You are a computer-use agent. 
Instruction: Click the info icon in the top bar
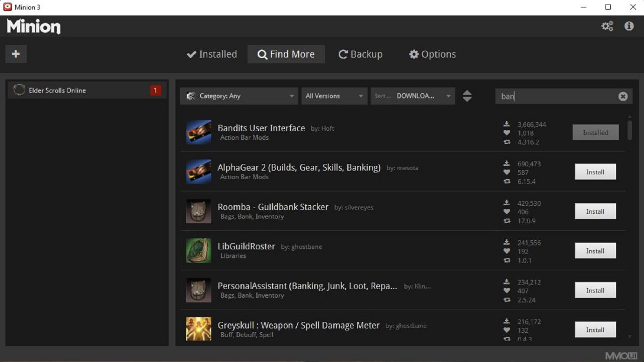(629, 26)
